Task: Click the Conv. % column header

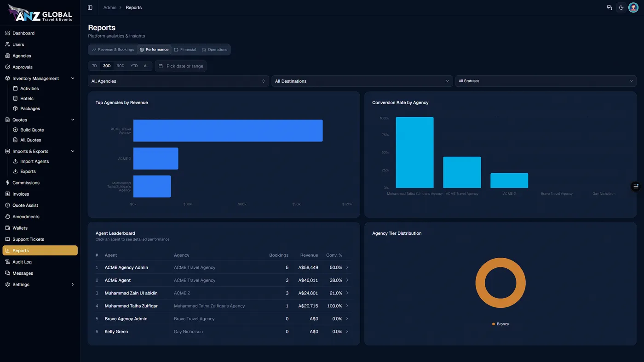Action: coord(334,255)
